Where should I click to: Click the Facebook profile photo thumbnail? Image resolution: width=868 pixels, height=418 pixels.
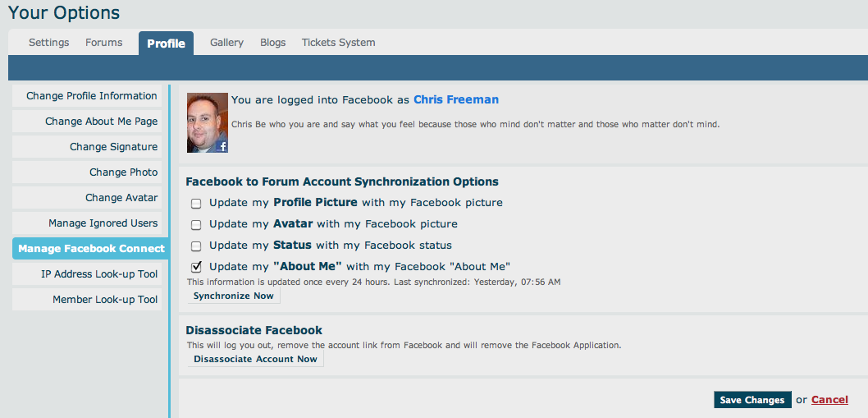pyautogui.click(x=208, y=122)
